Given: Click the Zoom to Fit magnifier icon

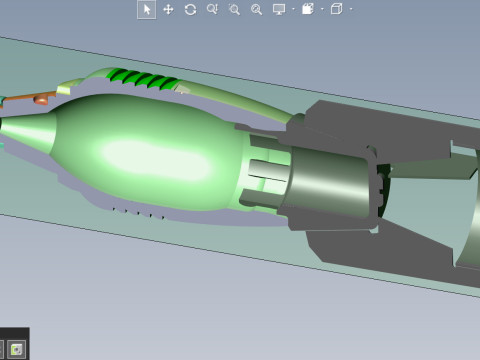Looking at the screenshot, I should click(x=256, y=9).
